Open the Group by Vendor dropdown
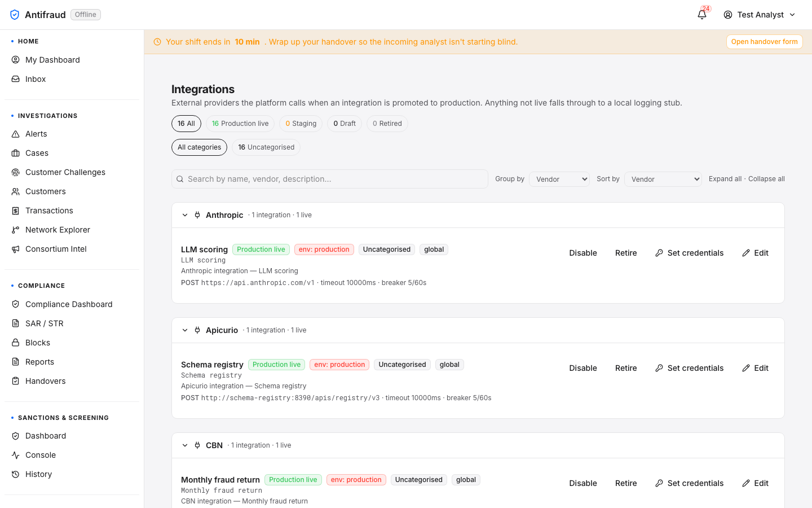The height and width of the screenshot is (508, 812). (x=559, y=179)
